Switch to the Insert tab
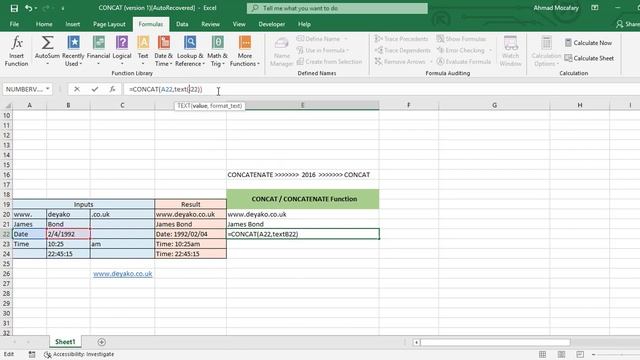 (73, 24)
